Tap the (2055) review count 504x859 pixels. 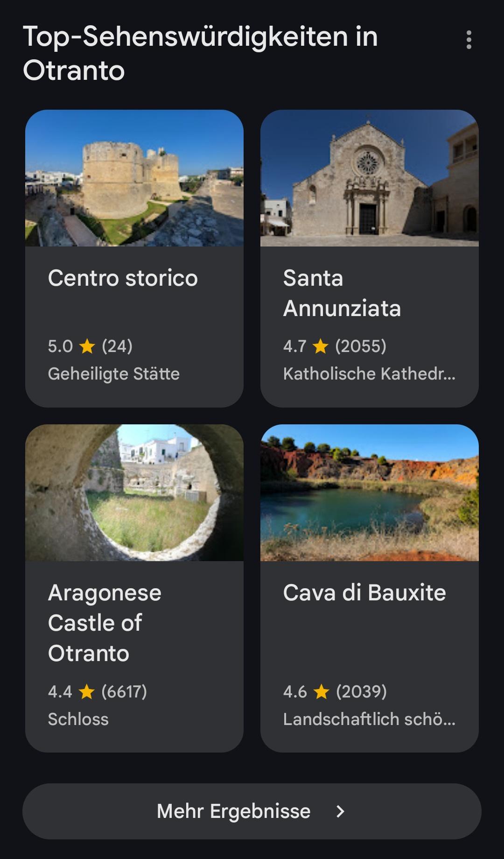coord(361,346)
